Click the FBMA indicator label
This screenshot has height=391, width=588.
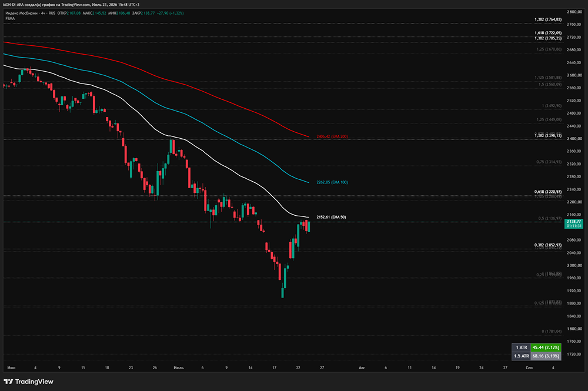tap(10, 18)
